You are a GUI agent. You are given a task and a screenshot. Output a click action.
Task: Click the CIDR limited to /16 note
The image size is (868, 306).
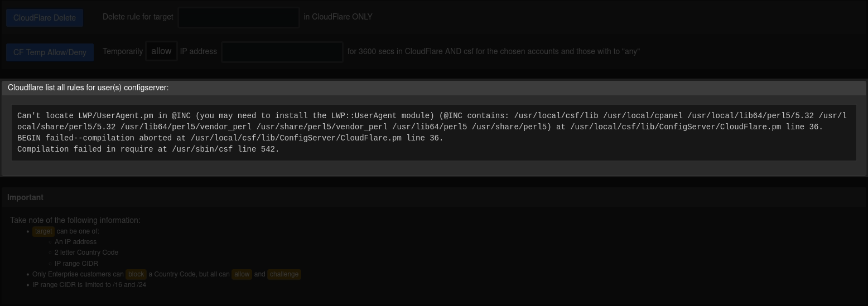pyautogui.click(x=89, y=285)
